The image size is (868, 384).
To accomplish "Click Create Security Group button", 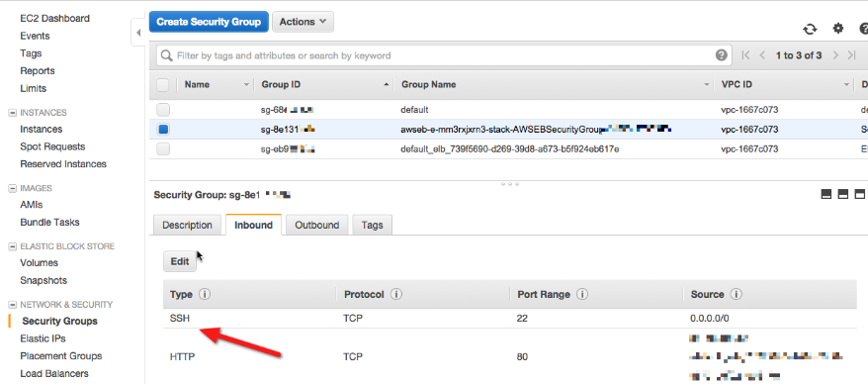I will 209,22.
